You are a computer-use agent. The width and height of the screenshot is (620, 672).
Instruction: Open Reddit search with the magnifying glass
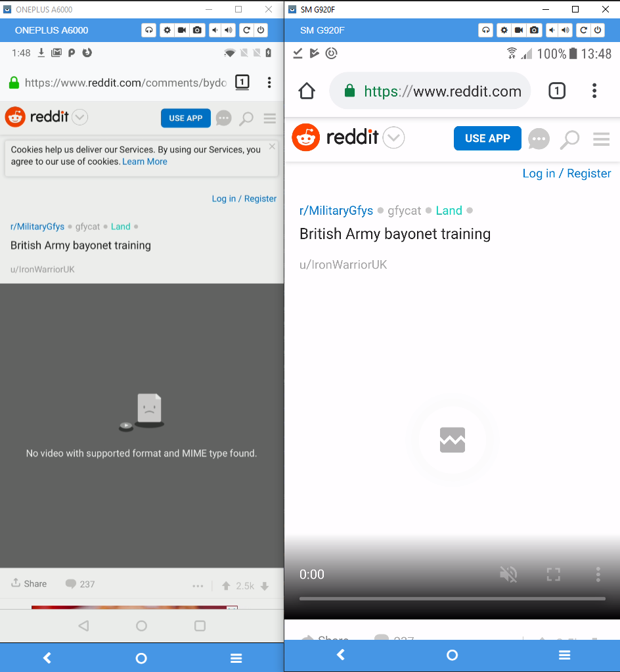click(x=569, y=139)
